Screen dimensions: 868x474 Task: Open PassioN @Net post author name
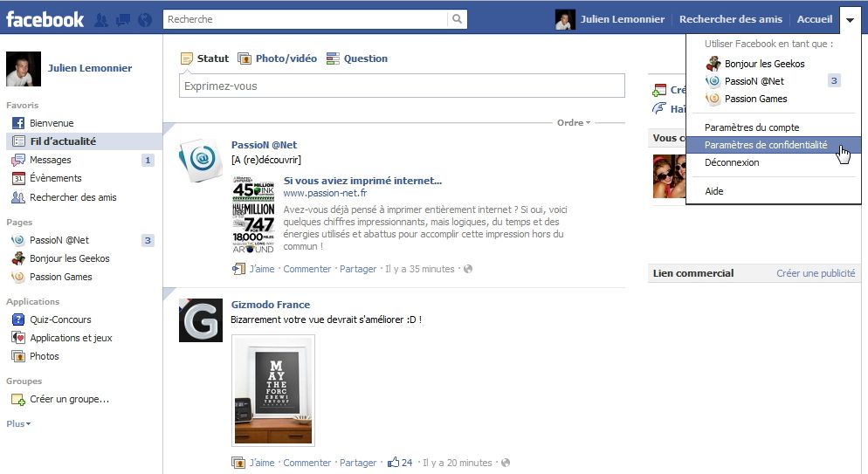[264, 145]
